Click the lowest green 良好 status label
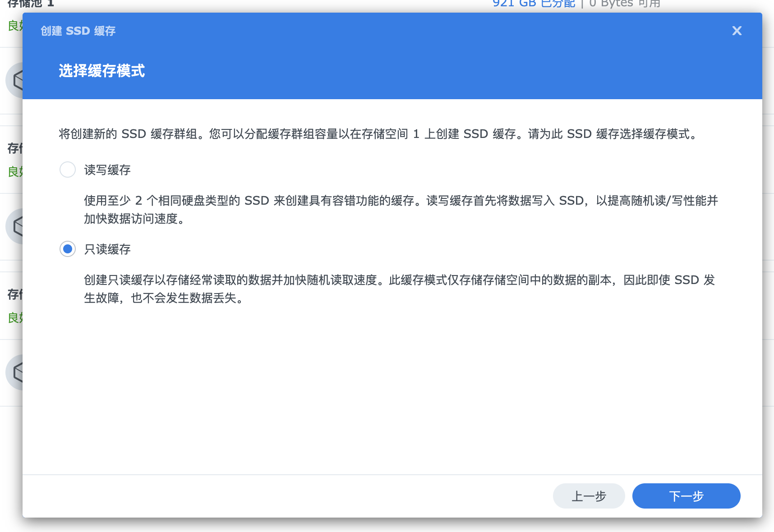774x532 pixels. pyautogui.click(x=14, y=318)
